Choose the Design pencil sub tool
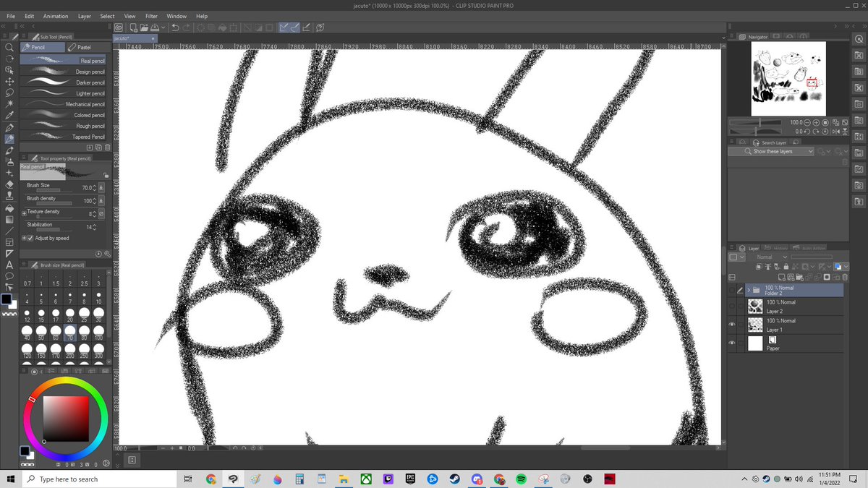The height and width of the screenshot is (488, 868). click(x=64, y=72)
